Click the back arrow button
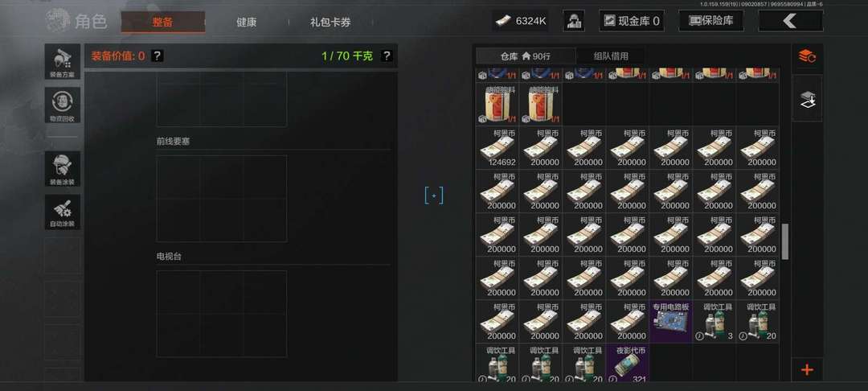The width and height of the screenshot is (868, 391). 790,21
